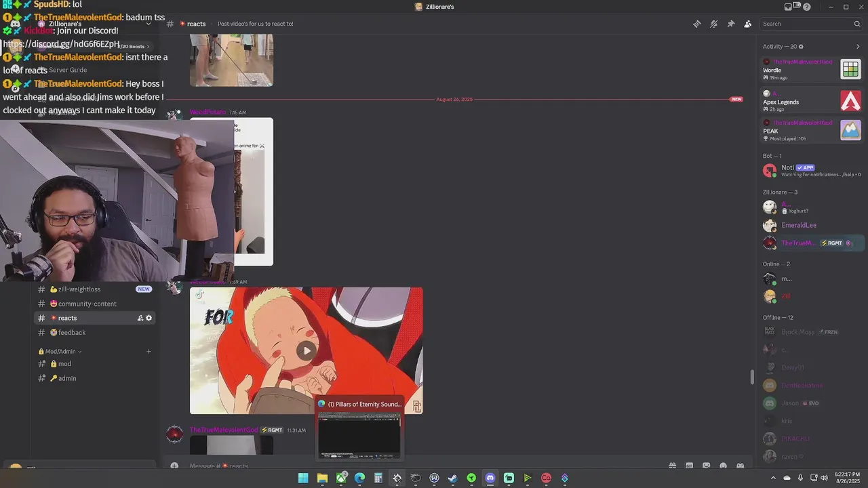Create invite icon on reacts channel
The height and width of the screenshot is (488, 868).
[x=140, y=318]
